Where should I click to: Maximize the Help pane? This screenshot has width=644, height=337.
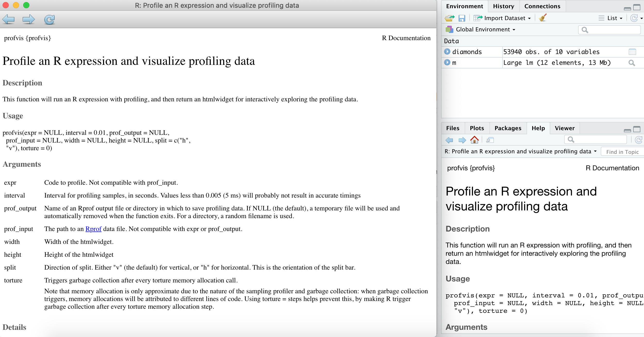click(637, 129)
